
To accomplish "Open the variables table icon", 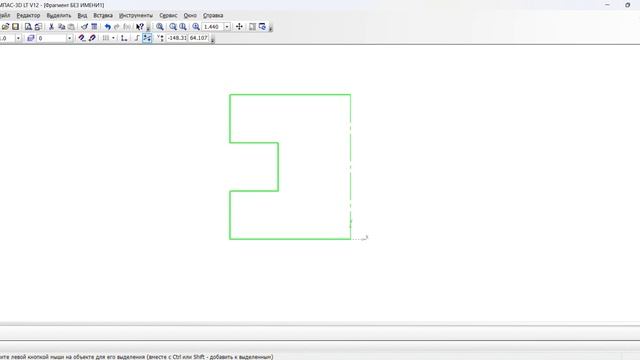I will click(x=94, y=27).
